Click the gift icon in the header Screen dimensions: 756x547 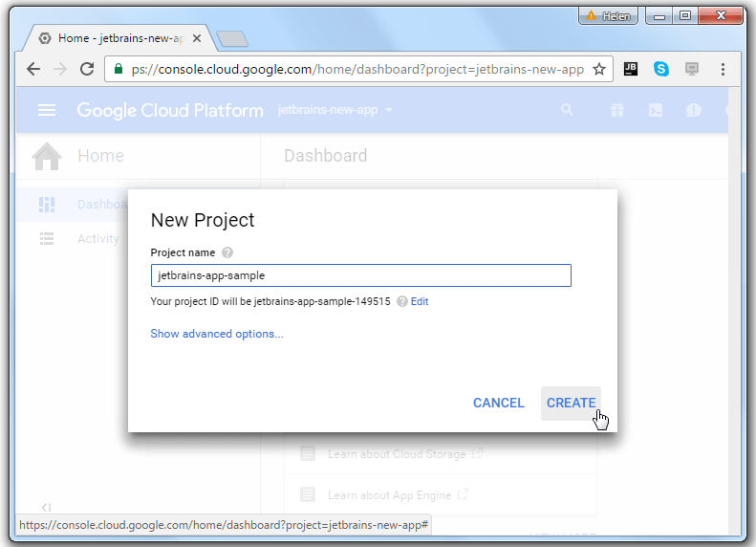point(617,110)
